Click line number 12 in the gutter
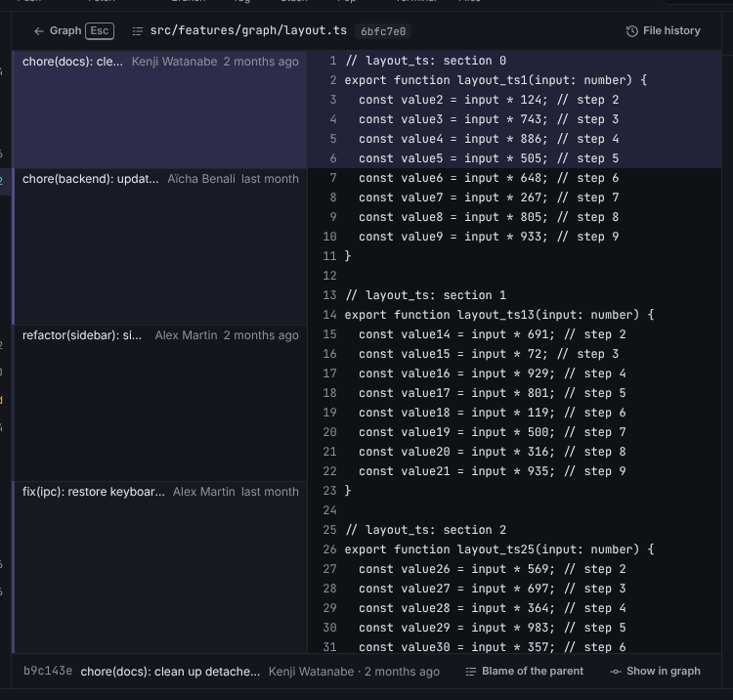The image size is (733, 700). tap(329, 276)
